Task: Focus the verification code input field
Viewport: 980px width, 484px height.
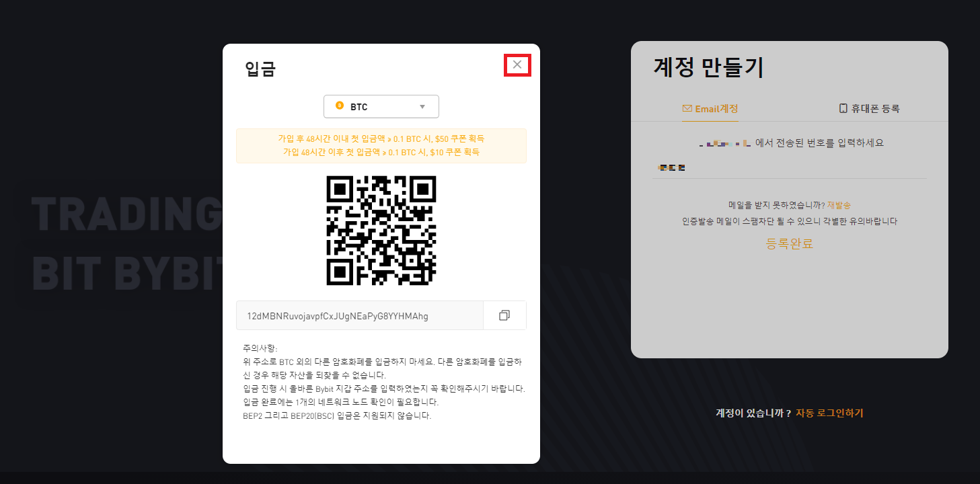Action: (790, 167)
